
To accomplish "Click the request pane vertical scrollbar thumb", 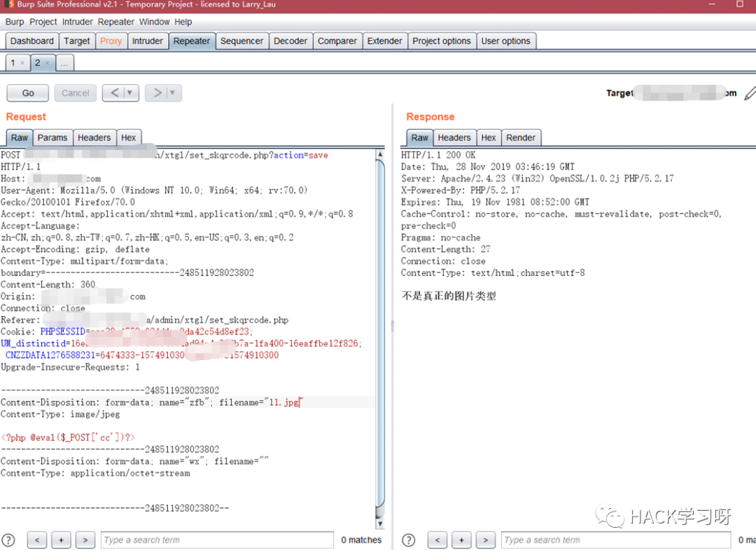I will (380, 333).
